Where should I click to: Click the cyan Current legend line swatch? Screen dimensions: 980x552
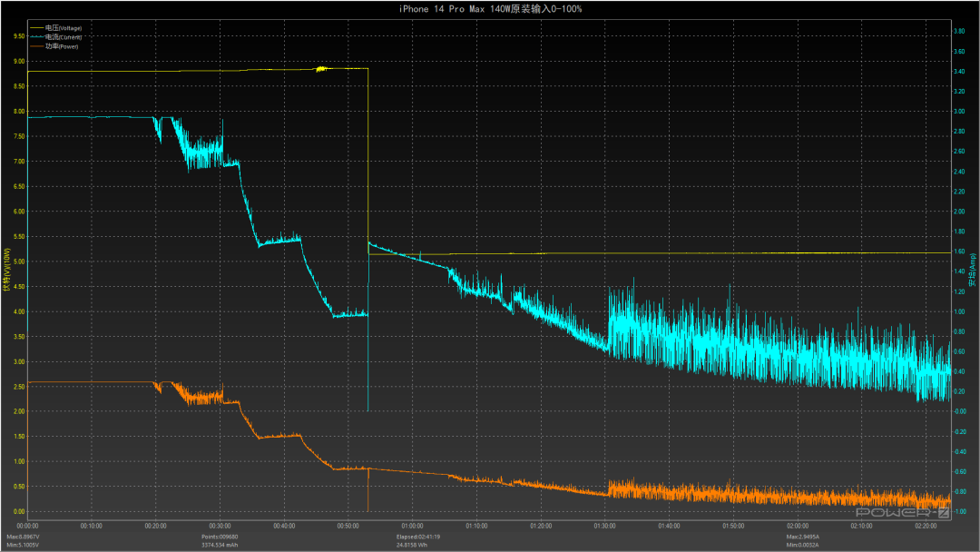point(37,37)
